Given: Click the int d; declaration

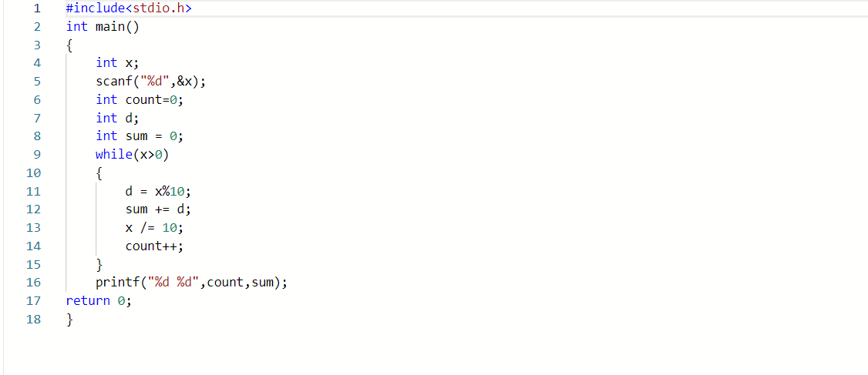Looking at the screenshot, I should click(117, 118).
